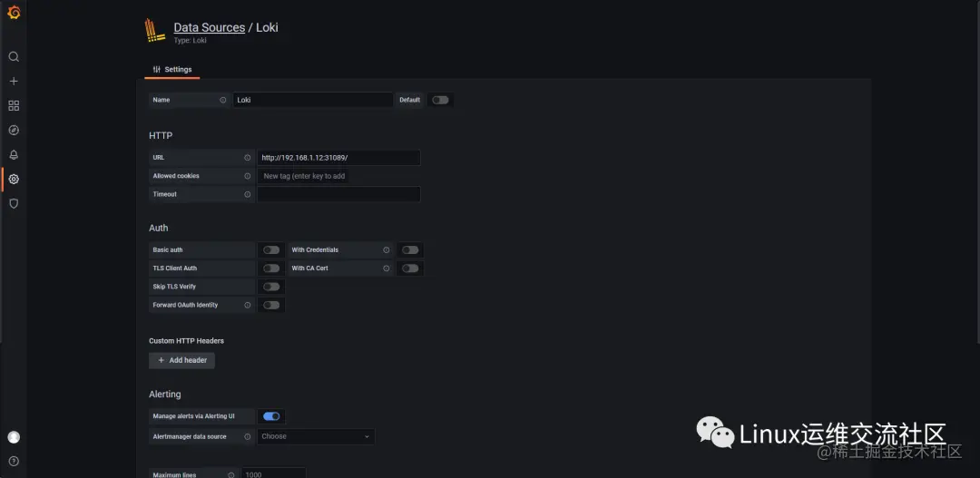Click the Maximum lines input field
The height and width of the screenshot is (478, 980).
coord(274,473)
